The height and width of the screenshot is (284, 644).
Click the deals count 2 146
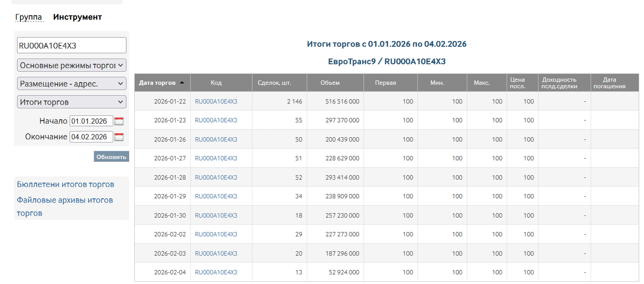click(295, 101)
